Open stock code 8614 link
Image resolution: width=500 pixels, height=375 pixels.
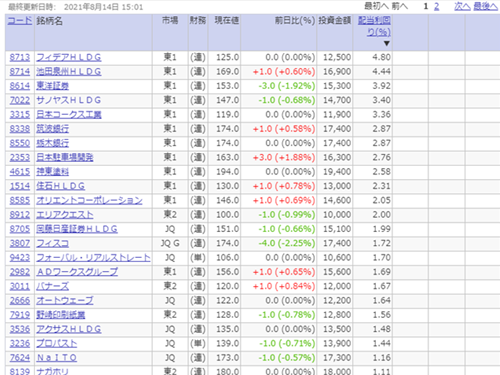pyautogui.click(x=20, y=86)
